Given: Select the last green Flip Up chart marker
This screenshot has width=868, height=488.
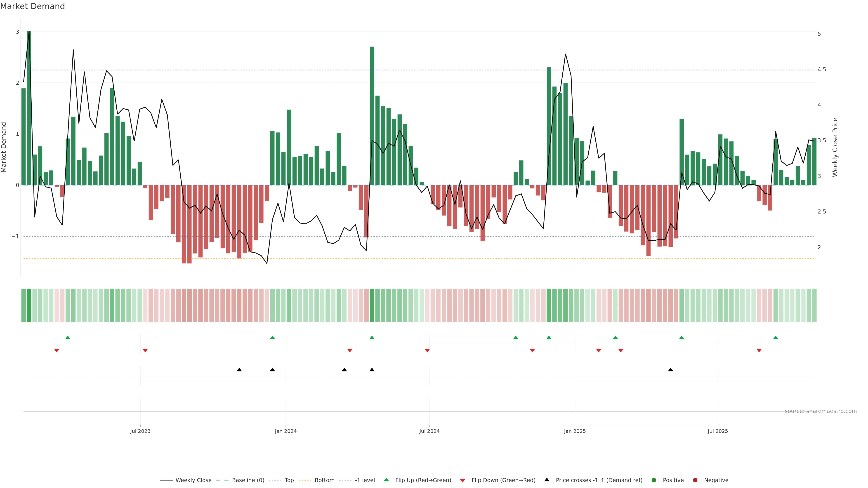Looking at the screenshot, I should 776,338.
